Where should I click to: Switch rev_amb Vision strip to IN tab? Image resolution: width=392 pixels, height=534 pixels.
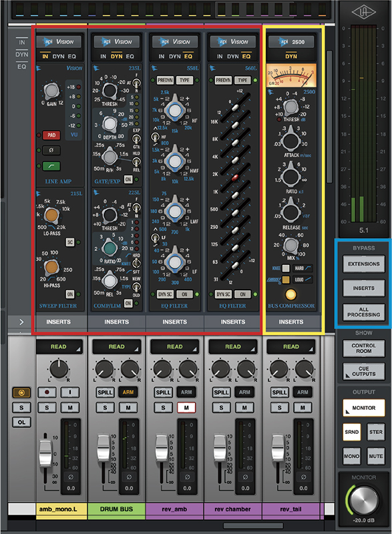pyautogui.click(x=162, y=57)
